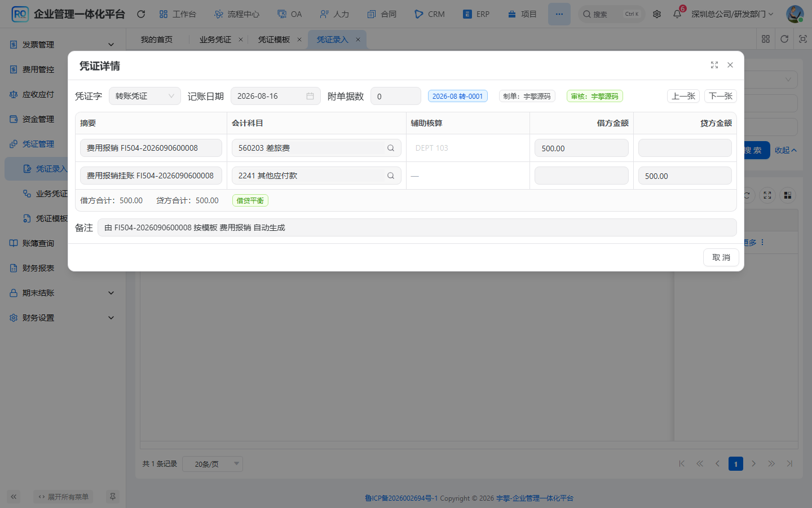
Task: Open the 凭证字 dropdown showing 转账凭证
Action: (x=145, y=96)
